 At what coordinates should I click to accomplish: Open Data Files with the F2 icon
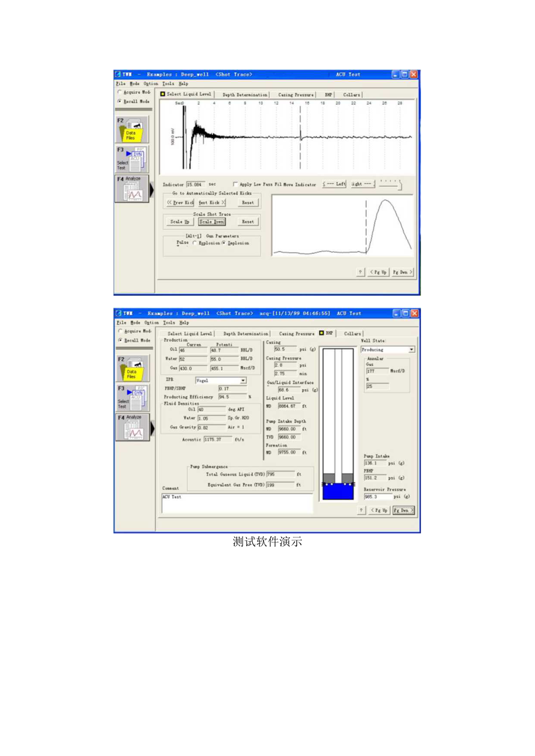coord(131,129)
